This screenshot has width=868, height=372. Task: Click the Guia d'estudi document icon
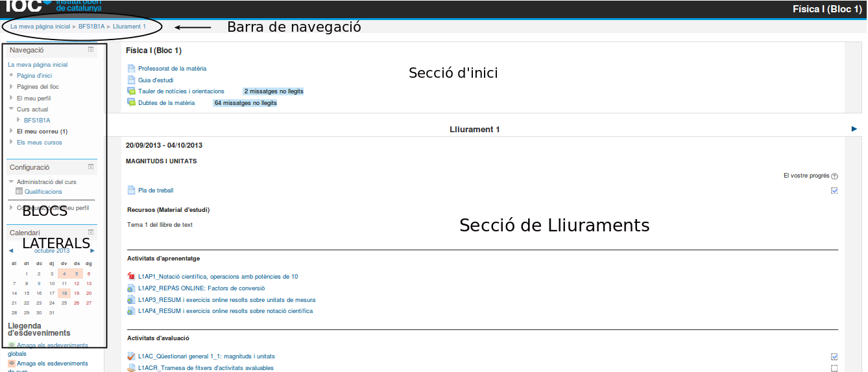(131, 80)
